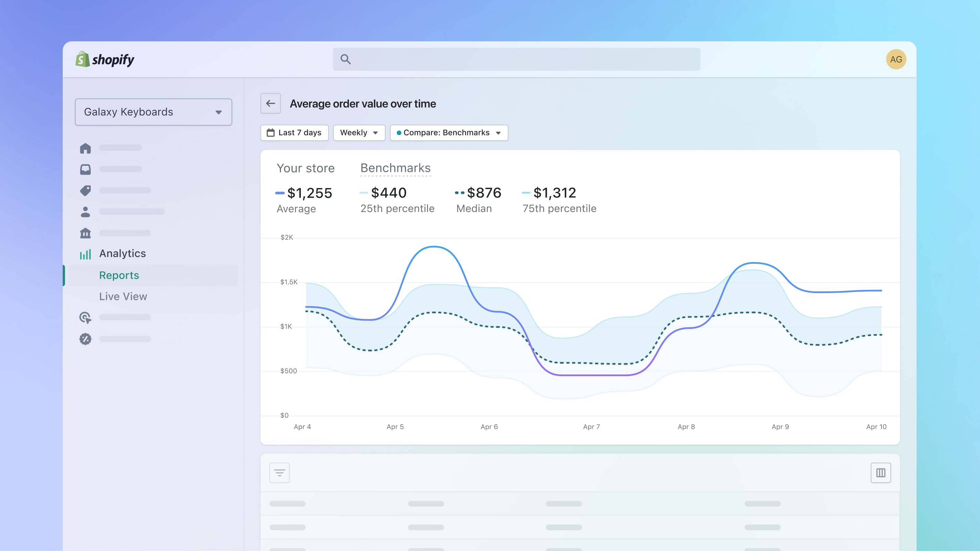
Task: Click the back arrow button
Action: 269,104
